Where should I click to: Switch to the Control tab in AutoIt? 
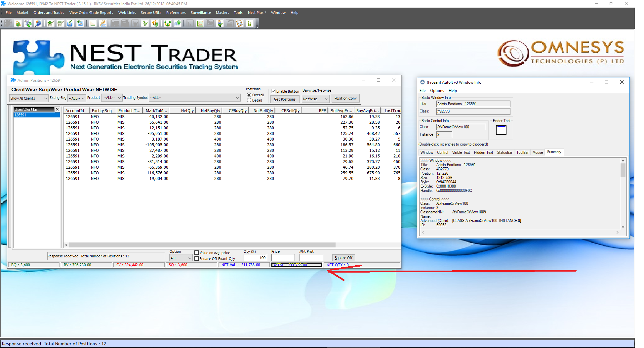(x=443, y=152)
